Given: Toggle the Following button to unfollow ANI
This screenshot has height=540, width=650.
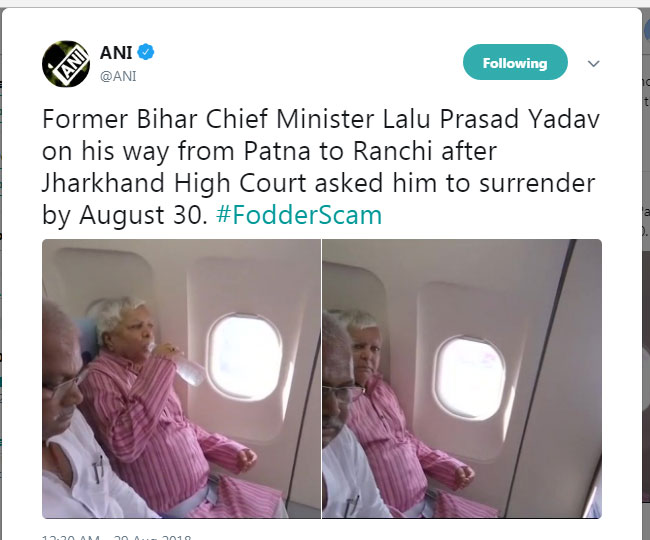Looking at the screenshot, I should [x=515, y=62].
